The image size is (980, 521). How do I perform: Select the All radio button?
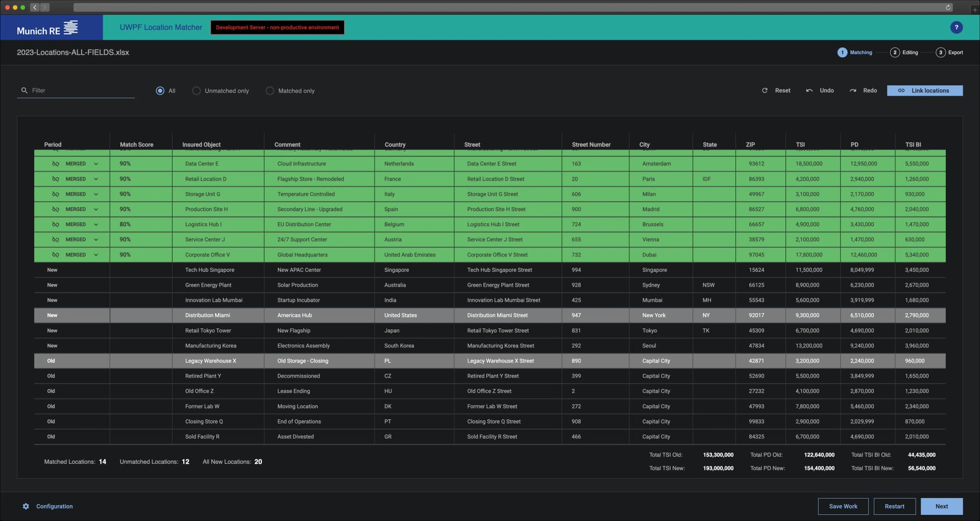160,90
